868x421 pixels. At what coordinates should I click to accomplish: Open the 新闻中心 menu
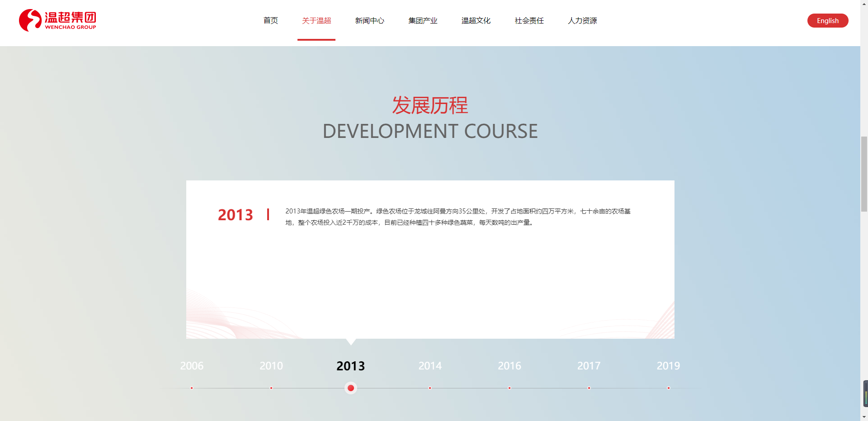pos(369,21)
